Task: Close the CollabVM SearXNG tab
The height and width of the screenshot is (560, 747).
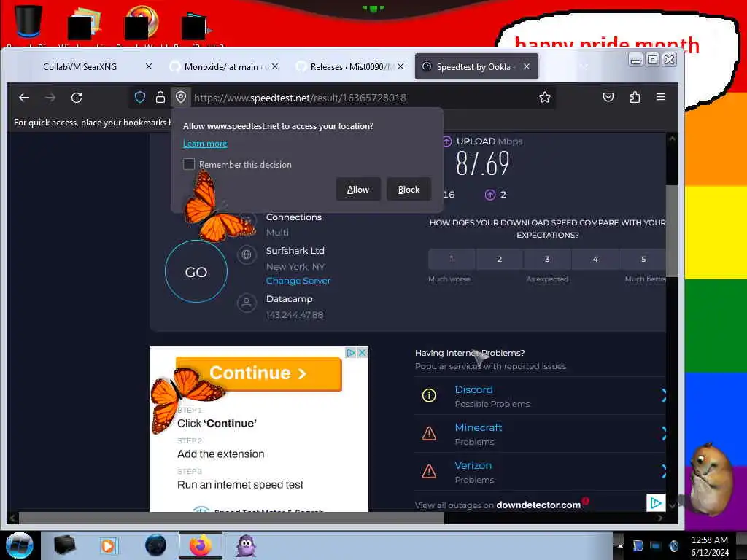Action: (149, 66)
